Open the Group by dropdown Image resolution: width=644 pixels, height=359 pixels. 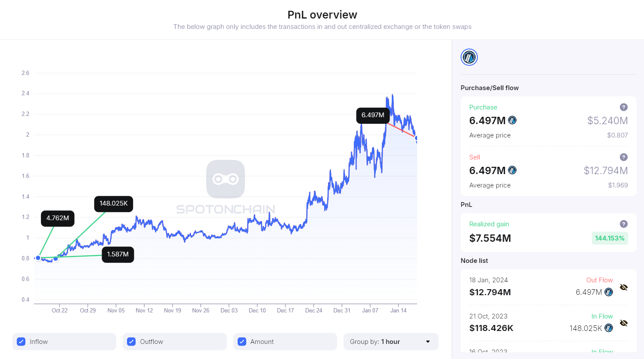pos(390,341)
